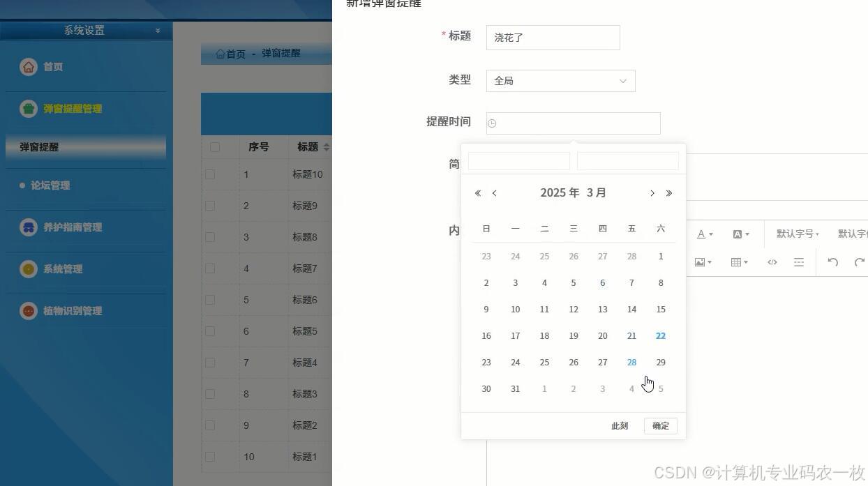Screen dimensions: 868x486
Task: Check the box for row 标题5
Action: 210,331
